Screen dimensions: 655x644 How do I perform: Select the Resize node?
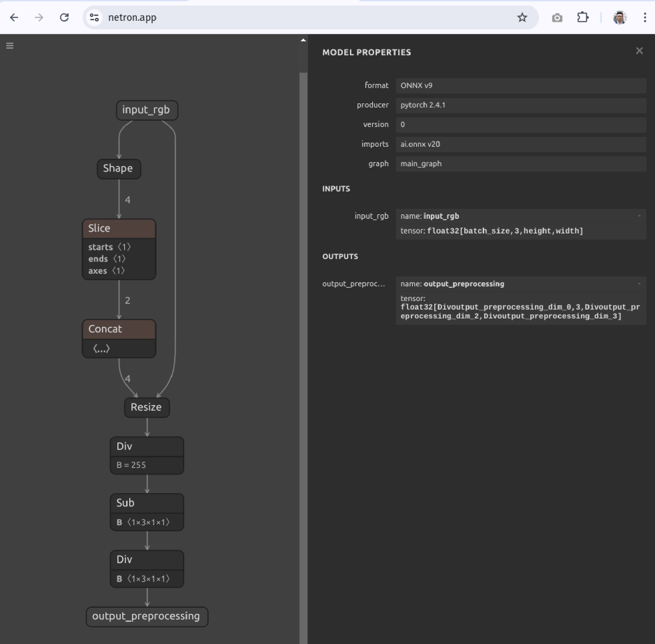point(147,407)
